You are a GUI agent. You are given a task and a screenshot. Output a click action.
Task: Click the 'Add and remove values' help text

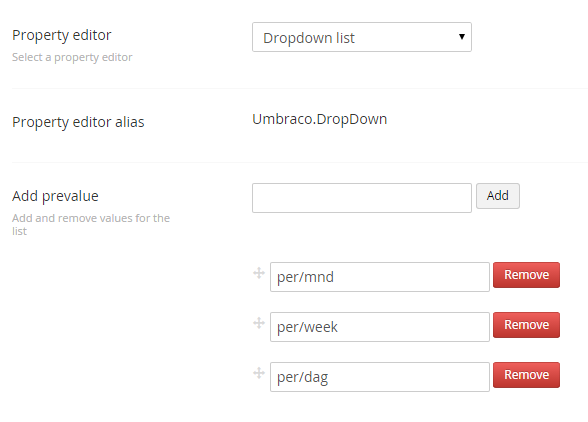click(x=91, y=224)
